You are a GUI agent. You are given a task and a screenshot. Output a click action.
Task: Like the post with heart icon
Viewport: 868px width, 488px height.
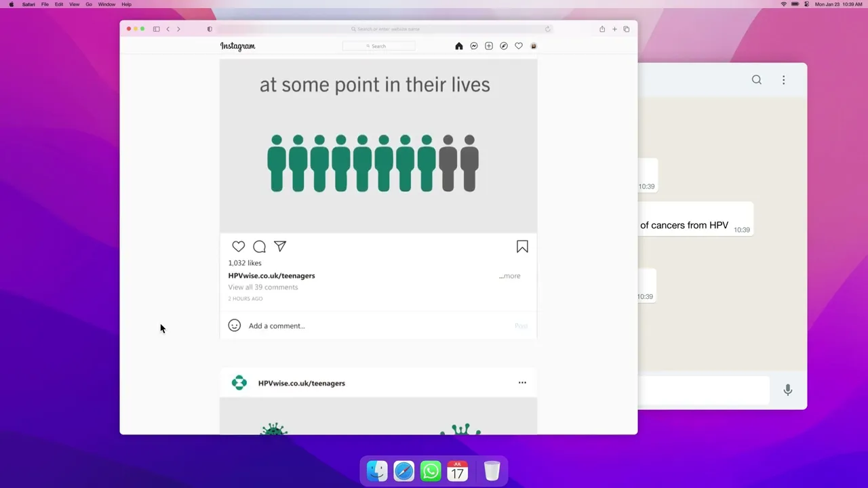tap(238, 247)
